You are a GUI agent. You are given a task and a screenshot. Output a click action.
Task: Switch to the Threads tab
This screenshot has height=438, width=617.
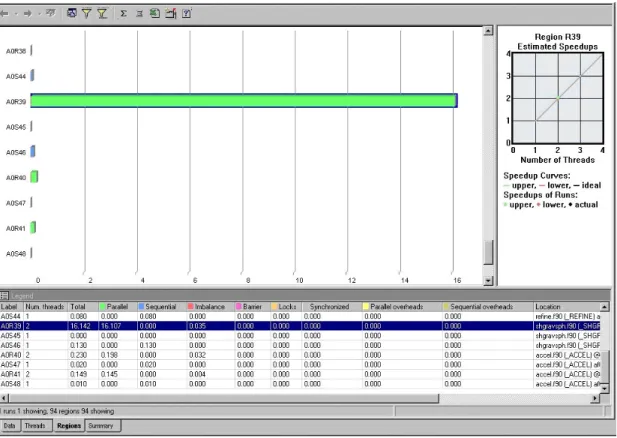tap(35, 426)
